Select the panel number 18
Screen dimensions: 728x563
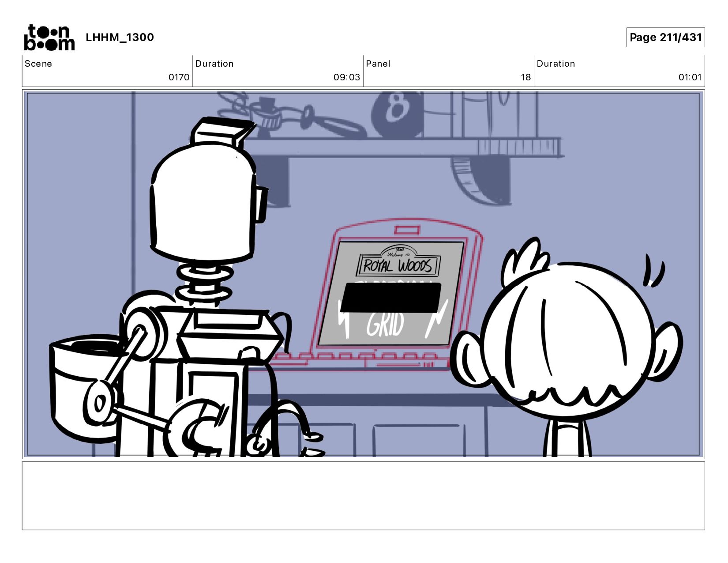pos(525,77)
